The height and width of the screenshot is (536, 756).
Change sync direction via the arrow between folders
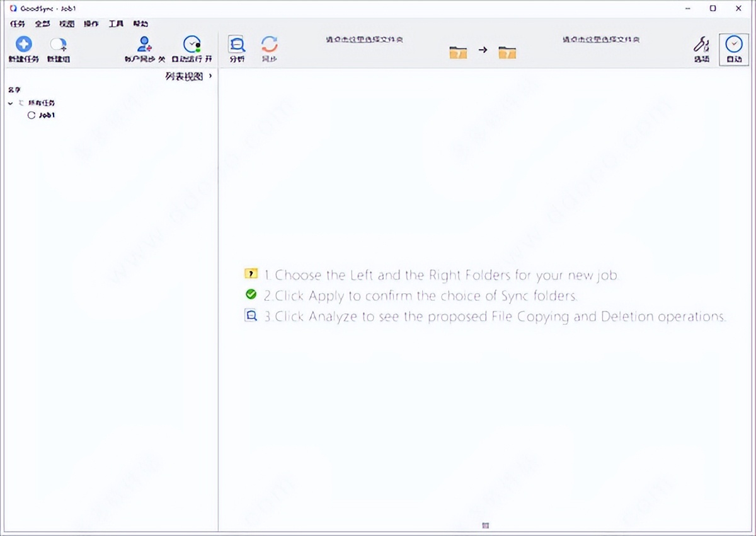click(483, 50)
